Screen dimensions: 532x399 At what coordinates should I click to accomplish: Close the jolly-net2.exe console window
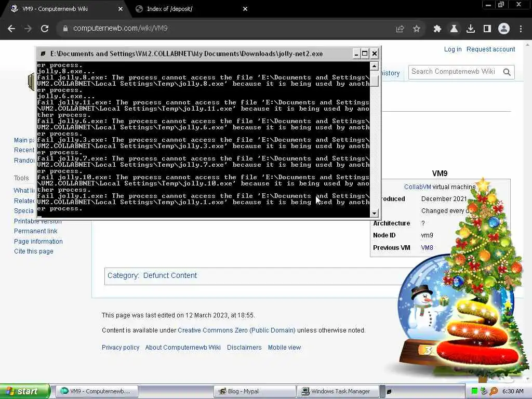pyautogui.click(x=374, y=54)
